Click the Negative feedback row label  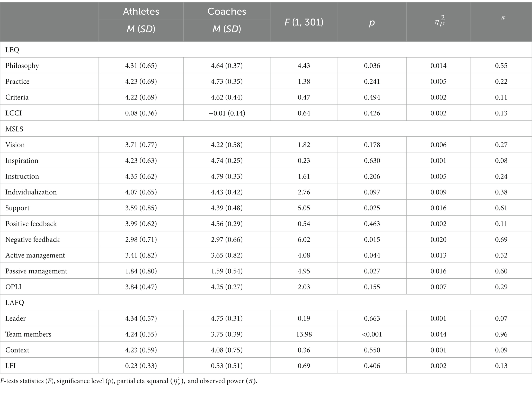click(32, 240)
